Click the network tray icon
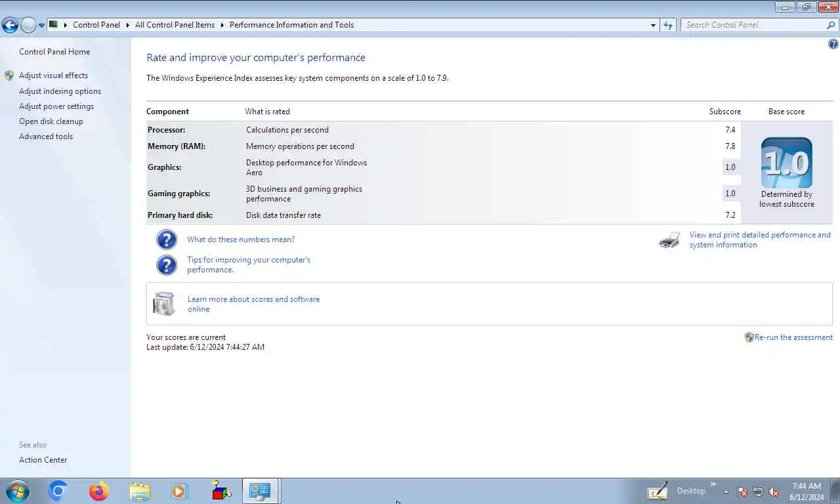 point(758,492)
